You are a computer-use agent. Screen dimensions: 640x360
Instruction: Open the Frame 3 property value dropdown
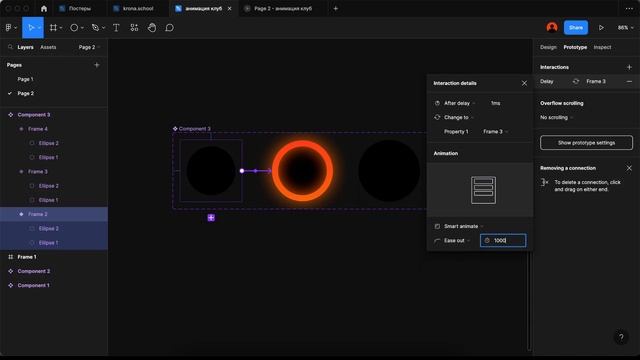click(496, 132)
